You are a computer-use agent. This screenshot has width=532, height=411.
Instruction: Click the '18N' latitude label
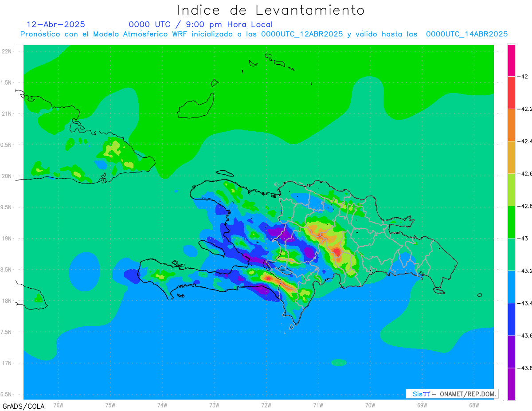(7, 301)
